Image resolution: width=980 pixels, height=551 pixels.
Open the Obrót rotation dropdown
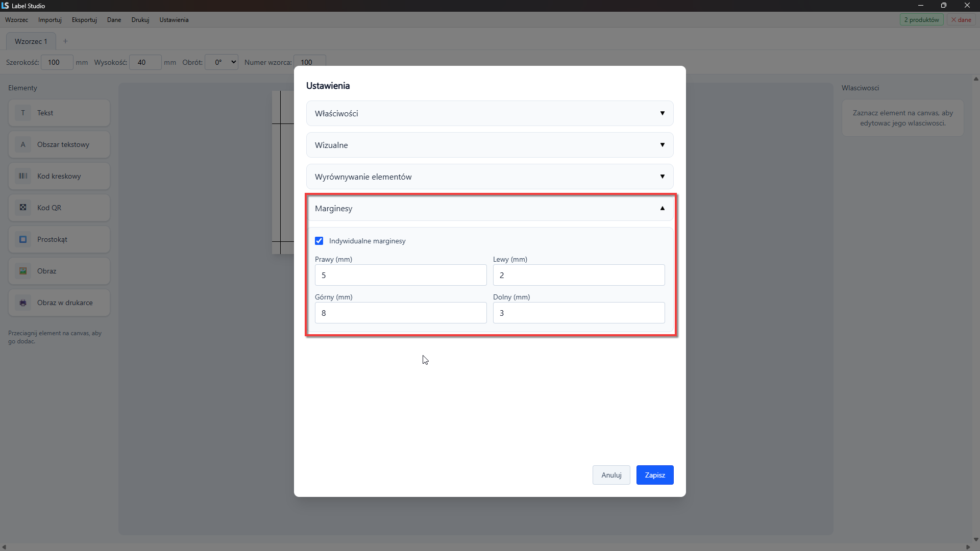coord(222,62)
